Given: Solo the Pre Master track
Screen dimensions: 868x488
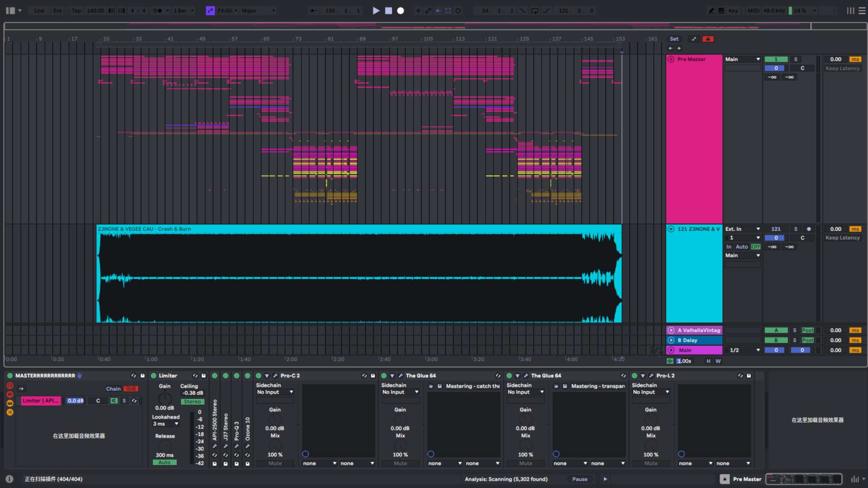Looking at the screenshot, I should [795, 59].
